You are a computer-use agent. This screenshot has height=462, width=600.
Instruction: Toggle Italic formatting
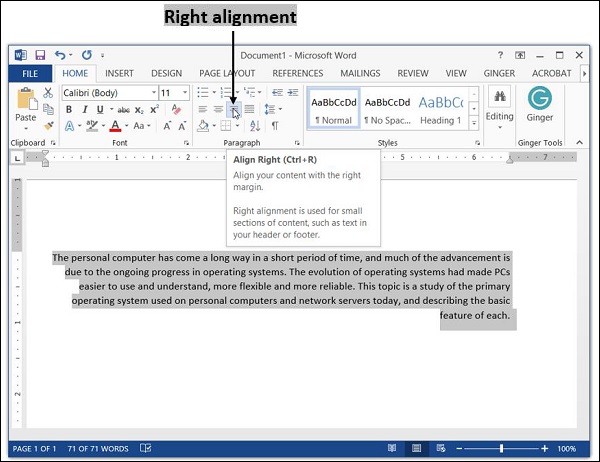(85, 109)
